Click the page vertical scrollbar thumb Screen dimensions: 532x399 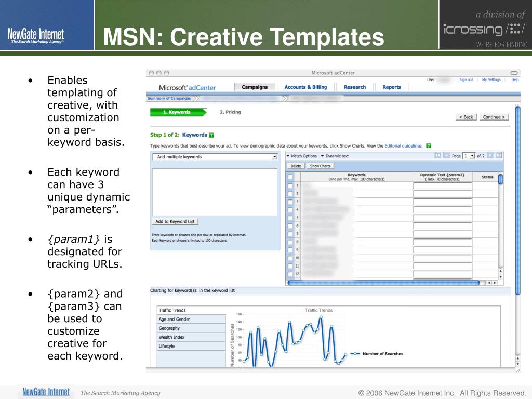click(518, 200)
